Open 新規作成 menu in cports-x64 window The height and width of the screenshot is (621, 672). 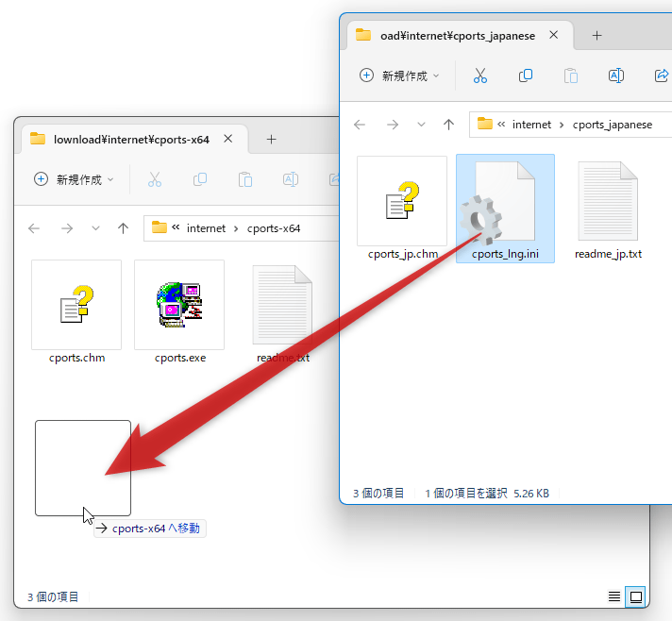[x=74, y=179]
